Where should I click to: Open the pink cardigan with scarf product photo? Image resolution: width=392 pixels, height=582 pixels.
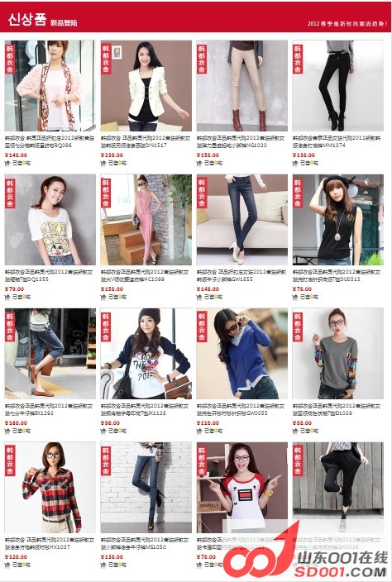click(50, 86)
